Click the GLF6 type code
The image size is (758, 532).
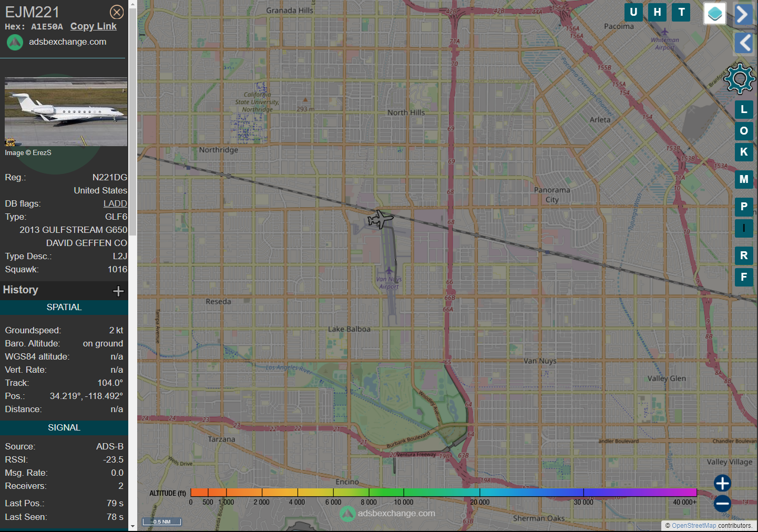tap(116, 217)
